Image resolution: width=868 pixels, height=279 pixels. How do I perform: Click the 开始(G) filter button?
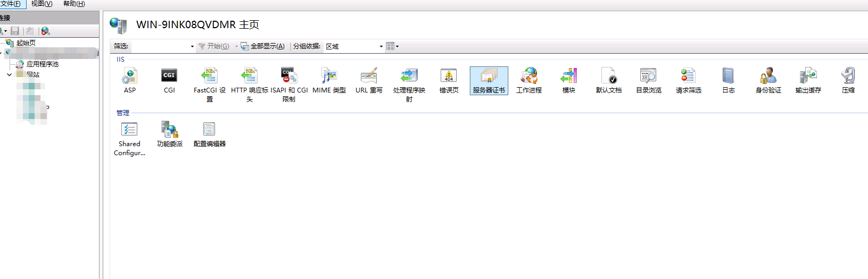(214, 47)
